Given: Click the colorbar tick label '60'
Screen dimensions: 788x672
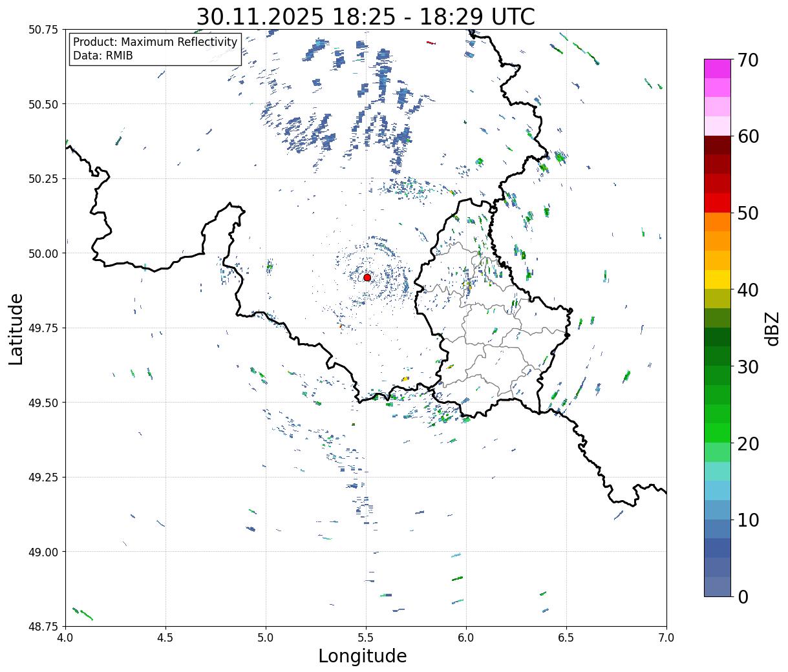Looking at the screenshot, I should (747, 137).
